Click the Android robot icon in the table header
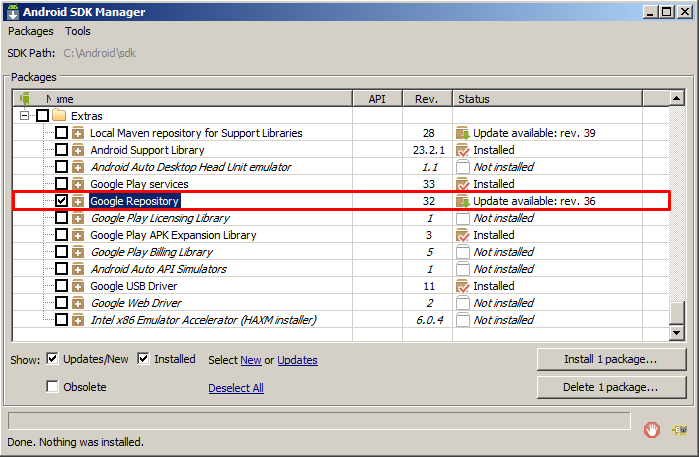699x457 pixels. point(25,99)
